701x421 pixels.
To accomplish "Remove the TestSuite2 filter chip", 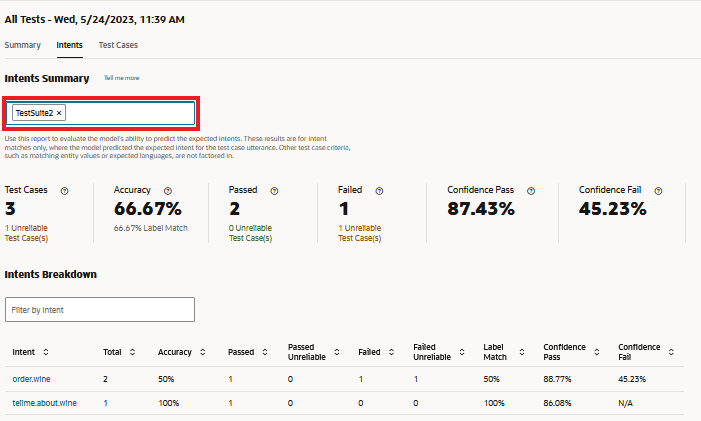I will [59, 113].
